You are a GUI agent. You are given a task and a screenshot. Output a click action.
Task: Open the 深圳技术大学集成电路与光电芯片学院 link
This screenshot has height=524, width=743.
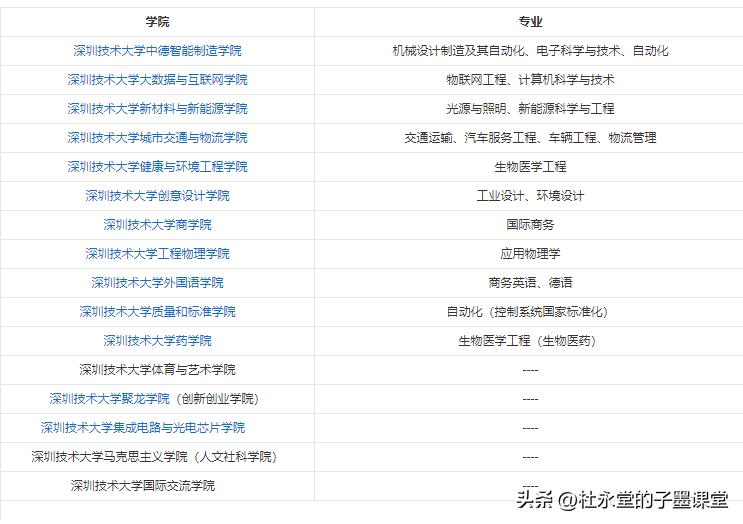tap(143, 427)
